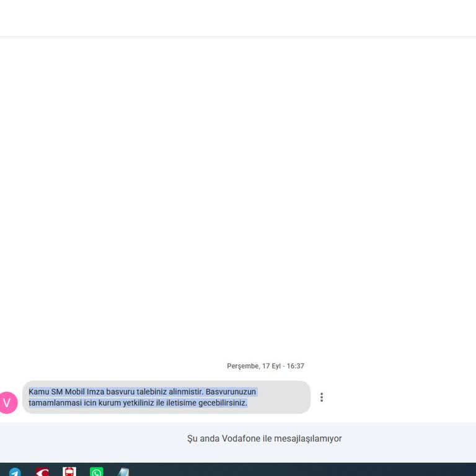The height and width of the screenshot is (476, 476).
Task: Open Telegram from the taskbar
Action: click(x=15, y=472)
